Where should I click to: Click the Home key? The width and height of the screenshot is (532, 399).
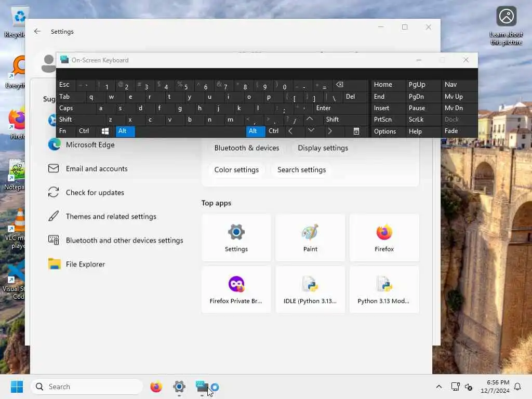388,85
